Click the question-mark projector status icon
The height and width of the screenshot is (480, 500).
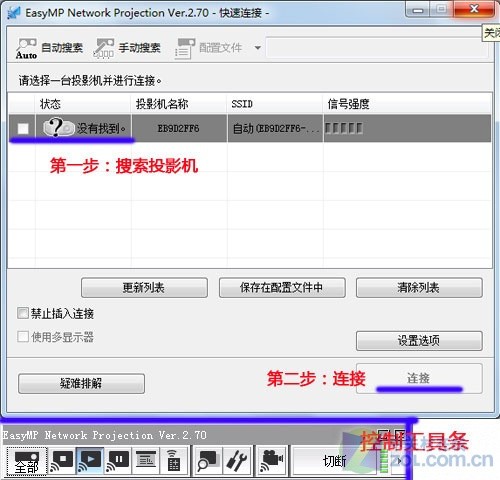coord(58,127)
